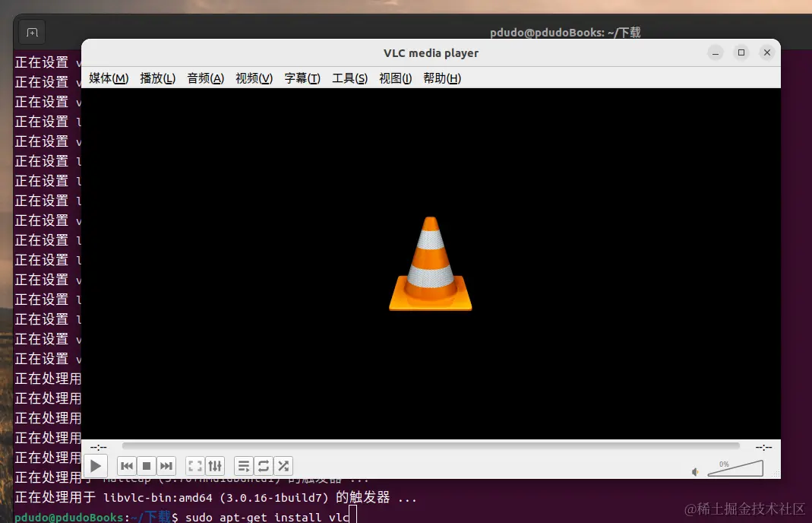
Task: Set volume on the volume slider
Action: click(x=735, y=468)
